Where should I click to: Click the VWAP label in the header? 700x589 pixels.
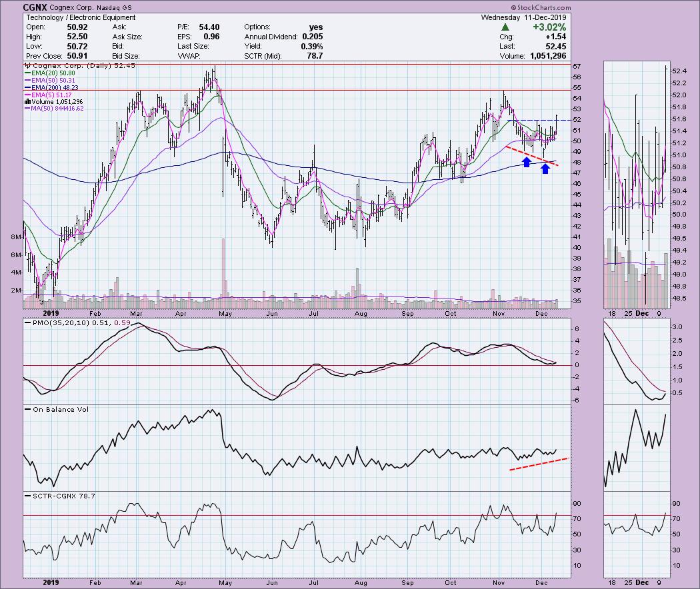(x=189, y=56)
